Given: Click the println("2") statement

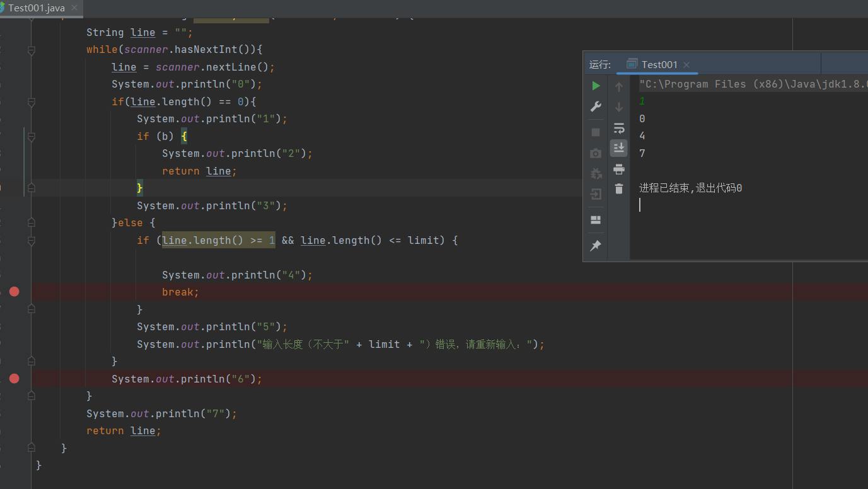Looking at the screenshot, I should [237, 154].
